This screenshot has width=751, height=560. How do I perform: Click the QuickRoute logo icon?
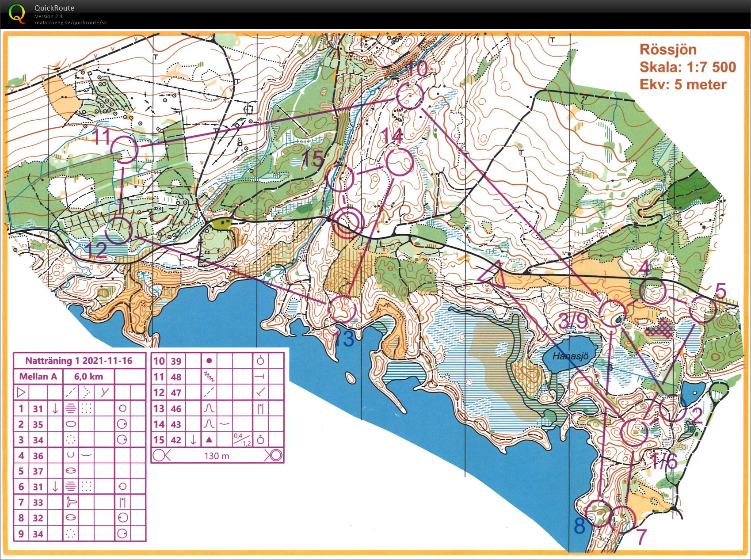17,13
